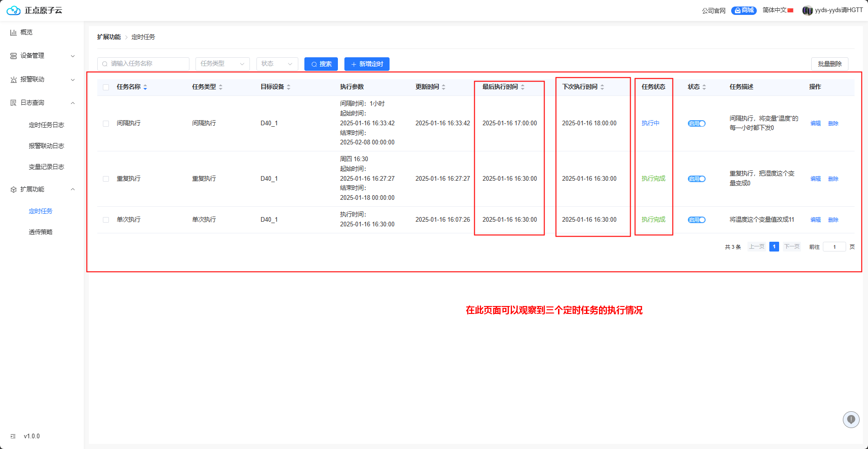Tick the select-all checkbox in table header
The height and width of the screenshot is (449, 868).
pyautogui.click(x=106, y=87)
